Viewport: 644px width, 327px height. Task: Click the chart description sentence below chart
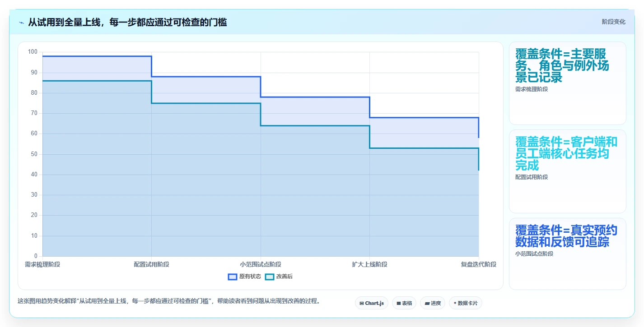pos(169,301)
